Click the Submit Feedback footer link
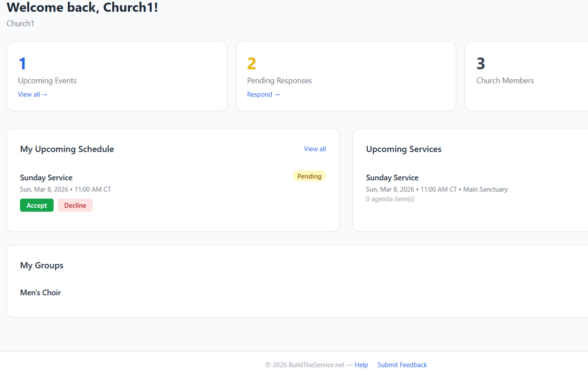Image resolution: width=588 pixels, height=375 pixels. coord(402,365)
